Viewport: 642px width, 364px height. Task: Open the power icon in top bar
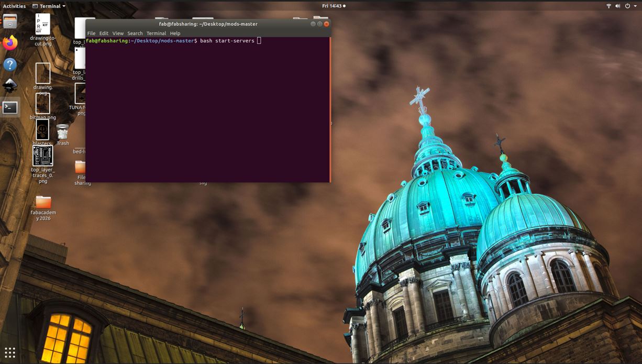coord(627,6)
